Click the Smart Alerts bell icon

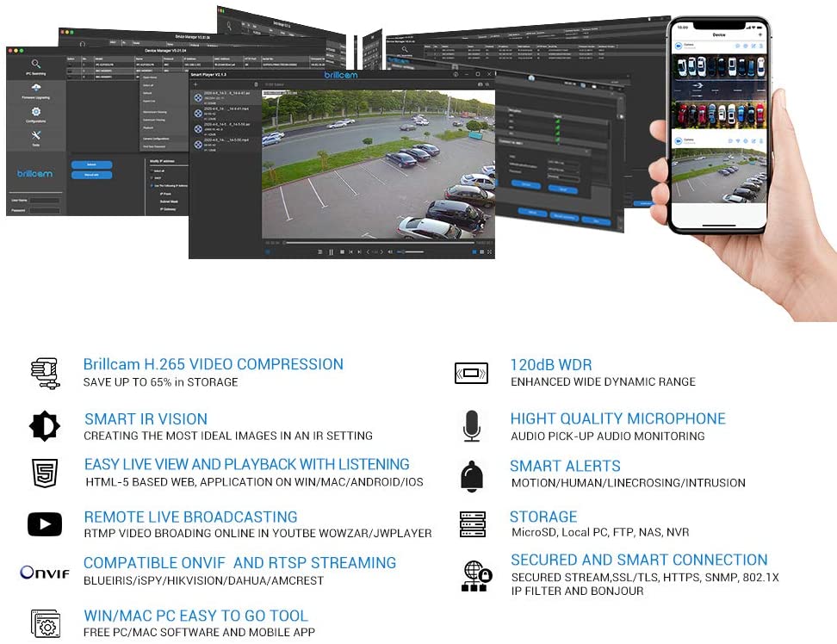tap(471, 476)
